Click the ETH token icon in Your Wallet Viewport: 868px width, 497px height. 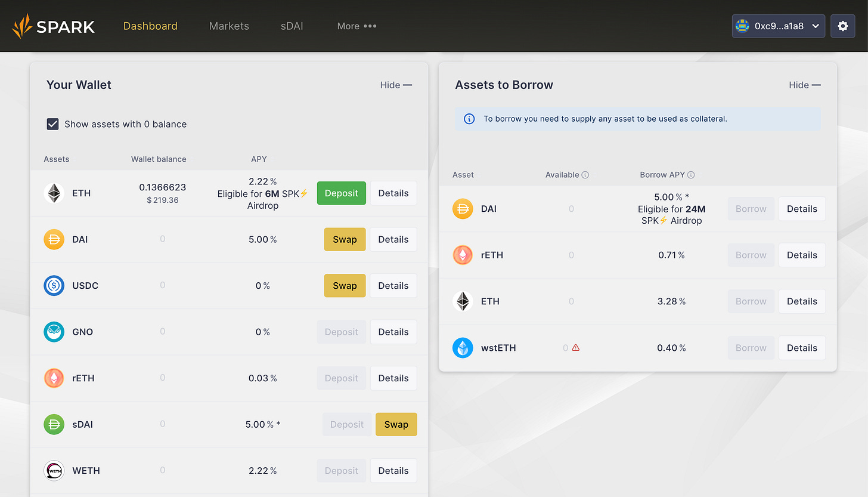click(54, 193)
